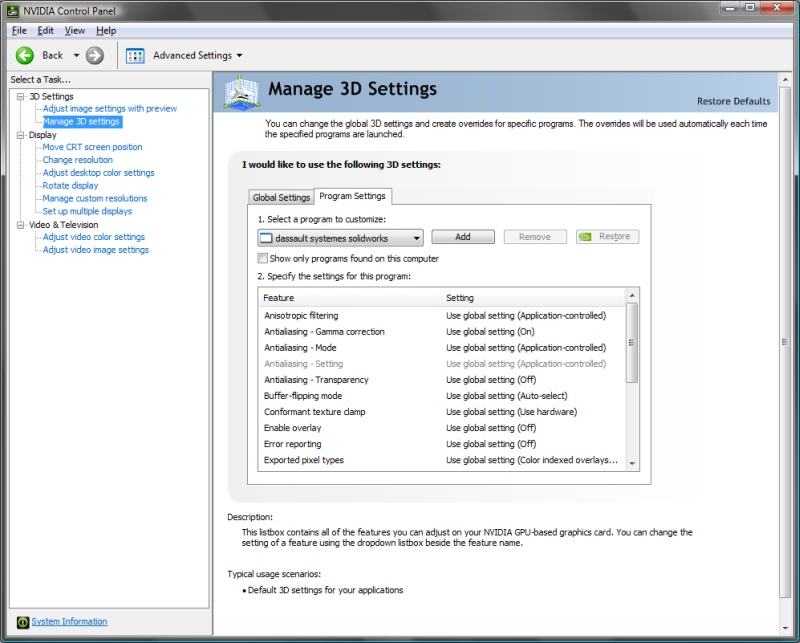Click the Add program button
Viewport: 800px width, 643px height.
(x=463, y=237)
